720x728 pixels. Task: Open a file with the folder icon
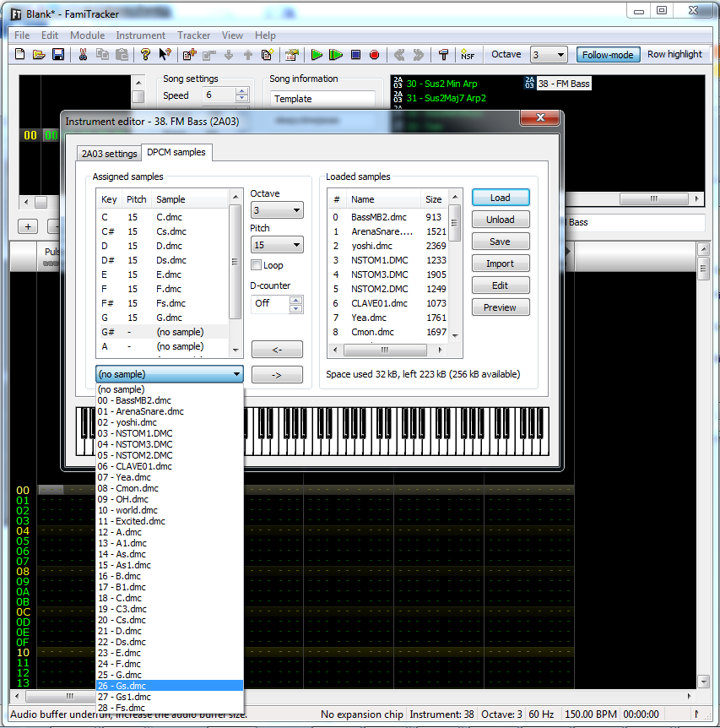click(39, 55)
